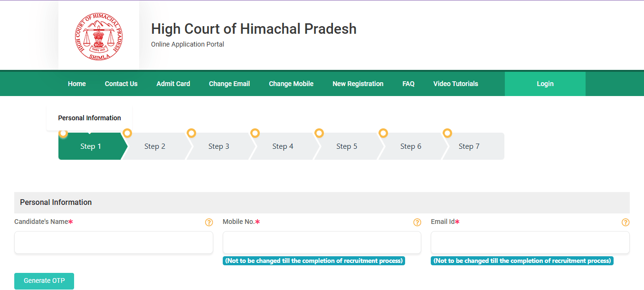Open the Admit Card page
Image resolution: width=644 pixels, height=290 pixels.
(x=173, y=83)
